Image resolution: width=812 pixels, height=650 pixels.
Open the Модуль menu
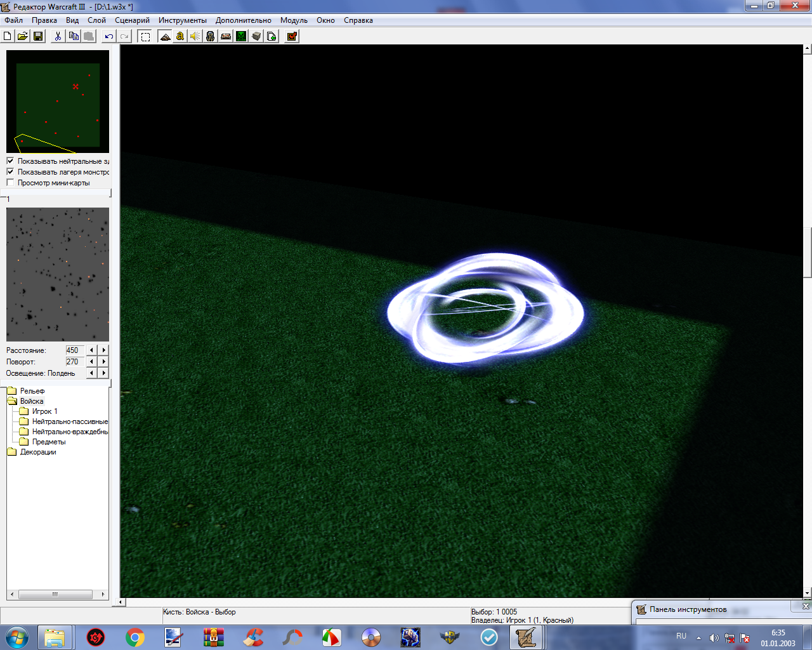point(294,20)
